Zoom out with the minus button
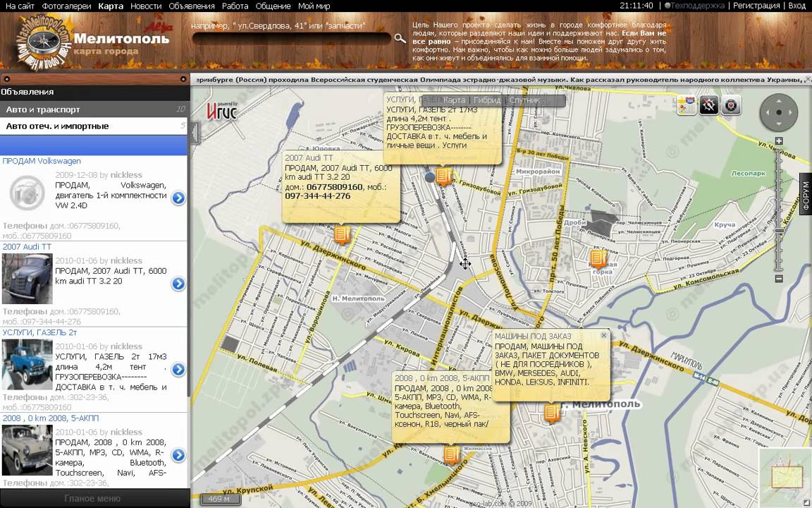The width and height of the screenshot is (812, 508). tap(779, 279)
